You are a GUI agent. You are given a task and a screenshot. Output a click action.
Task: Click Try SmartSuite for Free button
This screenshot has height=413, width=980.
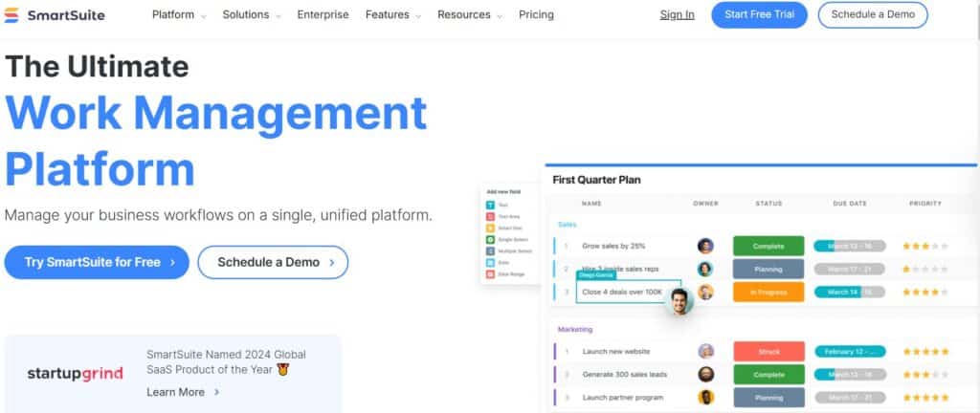pyautogui.click(x=97, y=262)
